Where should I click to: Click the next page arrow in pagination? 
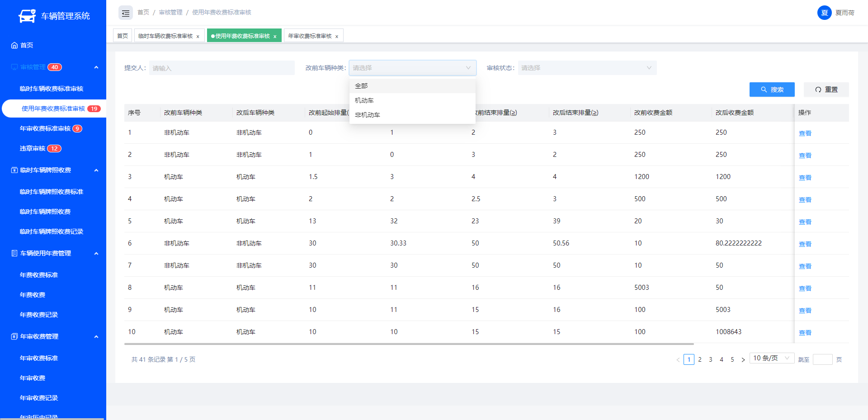(743, 359)
